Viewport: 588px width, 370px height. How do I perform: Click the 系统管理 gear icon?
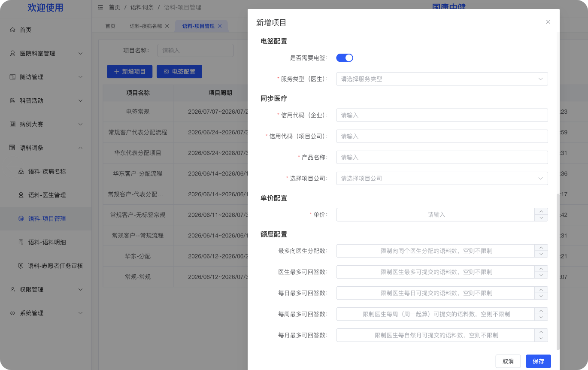coord(12,313)
